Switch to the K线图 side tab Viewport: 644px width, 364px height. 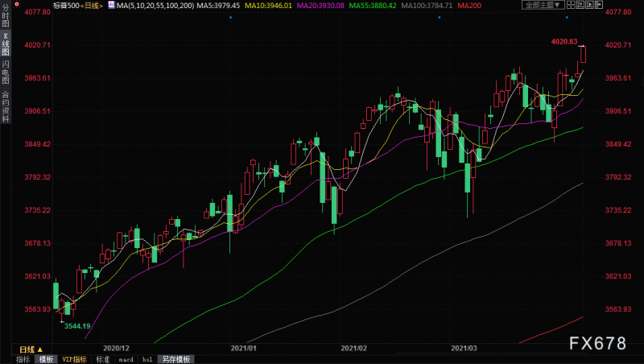click(x=6, y=44)
